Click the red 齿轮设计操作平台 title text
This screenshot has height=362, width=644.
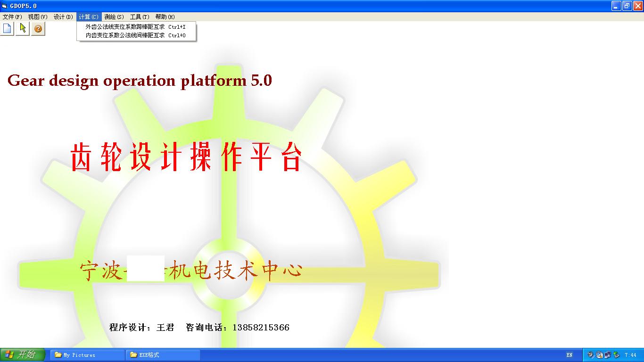pyautogui.click(x=186, y=157)
